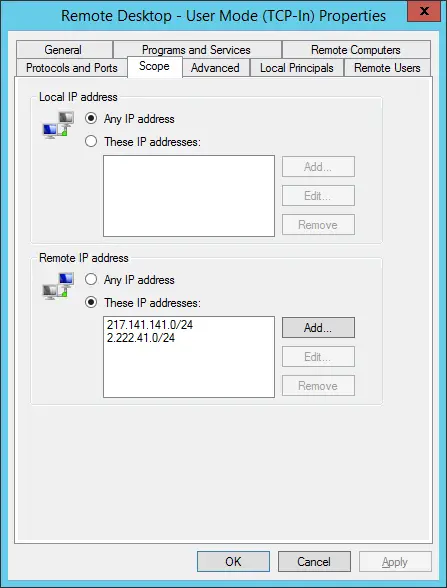Image resolution: width=447 pixels, height=588 pixels.
Task: Open the Protocols and Ports tab
Action: tap(72, 68)
